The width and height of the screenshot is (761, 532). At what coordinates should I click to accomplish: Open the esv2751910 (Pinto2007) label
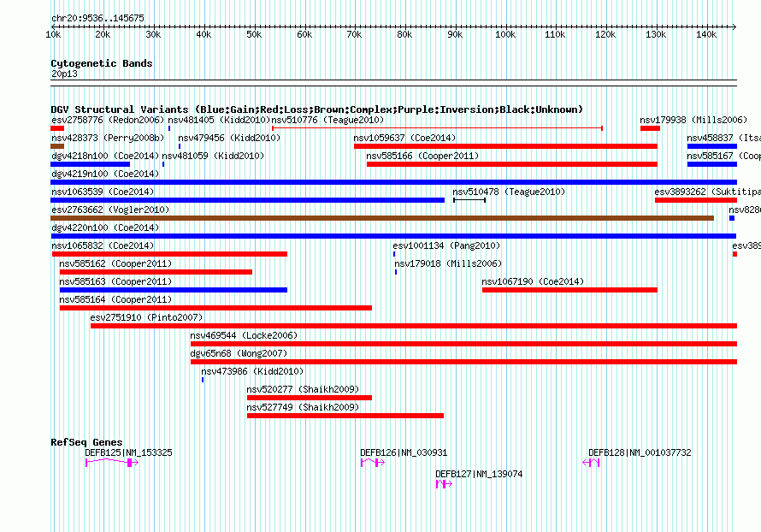(146, 317)
